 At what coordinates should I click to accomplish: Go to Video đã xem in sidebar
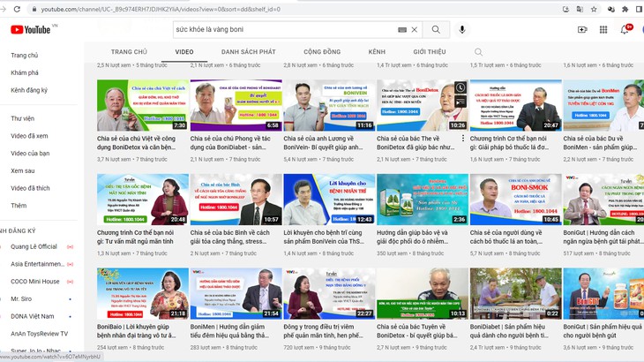tap(29, 136)
